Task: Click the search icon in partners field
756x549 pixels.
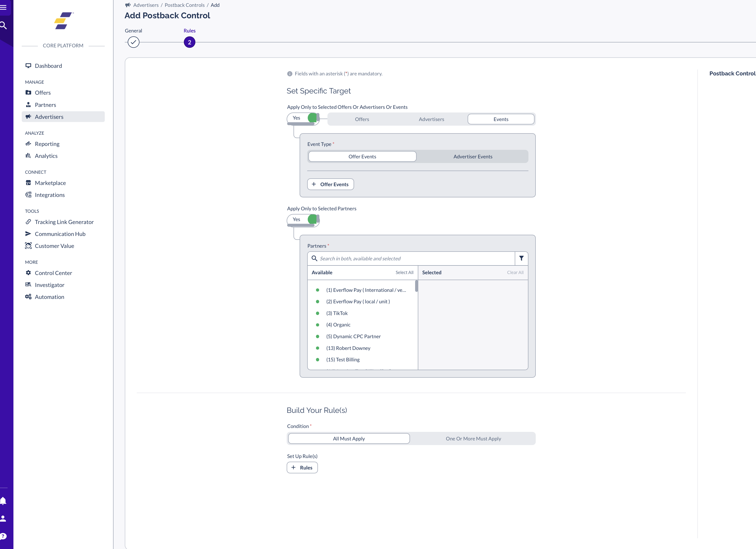Action: click(x=314, y=258)
